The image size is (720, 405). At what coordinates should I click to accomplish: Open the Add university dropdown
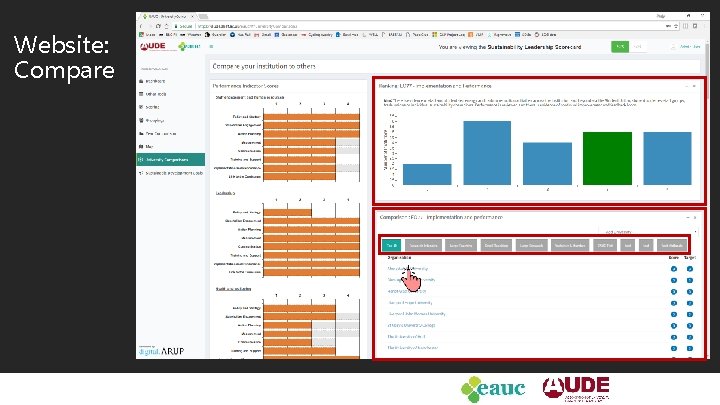tap(648, 232)
